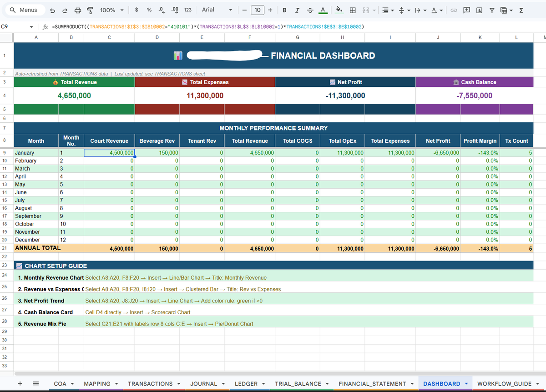Screen dimensions: 546x392
Task: Click the font size input field
Action: tap(258, 10)
